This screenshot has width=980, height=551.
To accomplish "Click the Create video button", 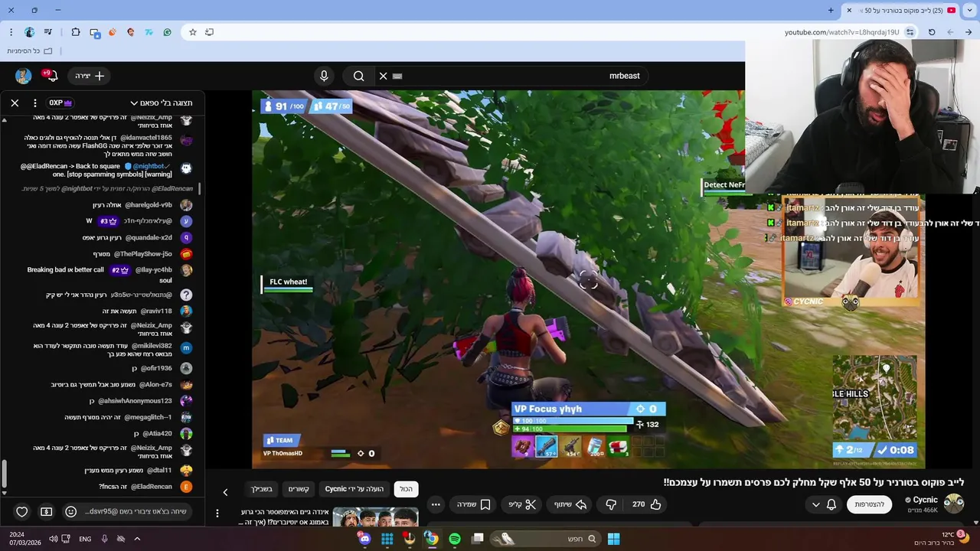I will point(89,76).
